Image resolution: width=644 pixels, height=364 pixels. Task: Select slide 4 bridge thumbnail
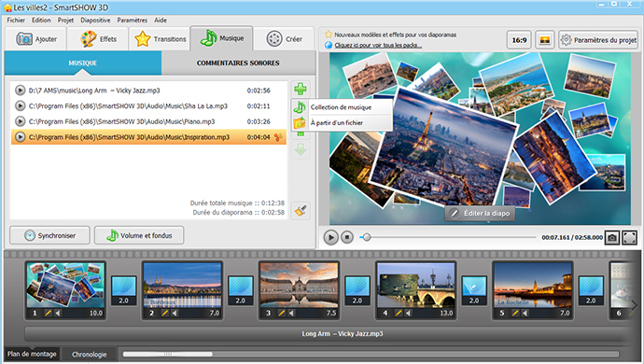click(x=415, y=285)
